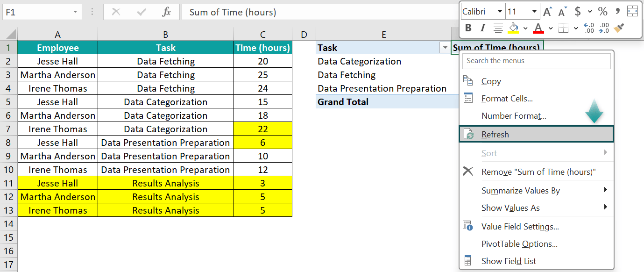Open the font name dropdown showing Calibri
Viewport: 644px width, 272px height.
[499, 11]
